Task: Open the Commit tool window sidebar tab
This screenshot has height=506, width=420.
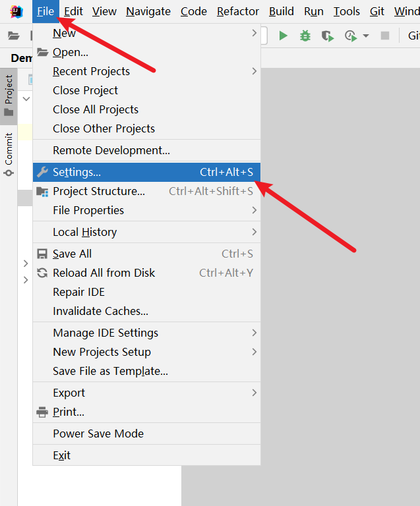Action: click(9, 154)
